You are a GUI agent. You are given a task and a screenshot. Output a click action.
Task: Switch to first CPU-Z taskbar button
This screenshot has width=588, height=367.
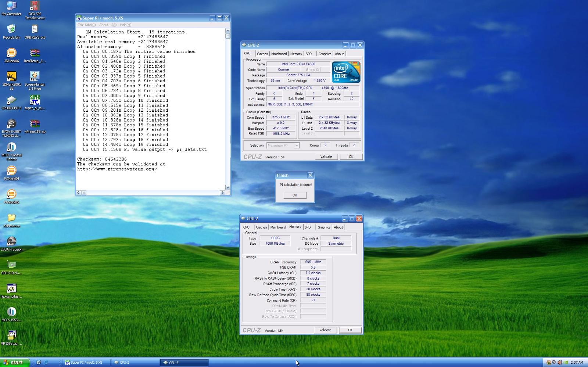point(135,362)
